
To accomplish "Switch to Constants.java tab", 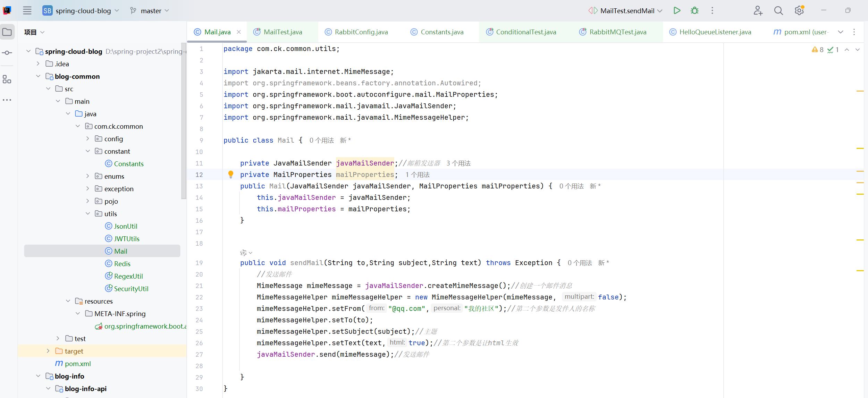I will coord(441,32).
